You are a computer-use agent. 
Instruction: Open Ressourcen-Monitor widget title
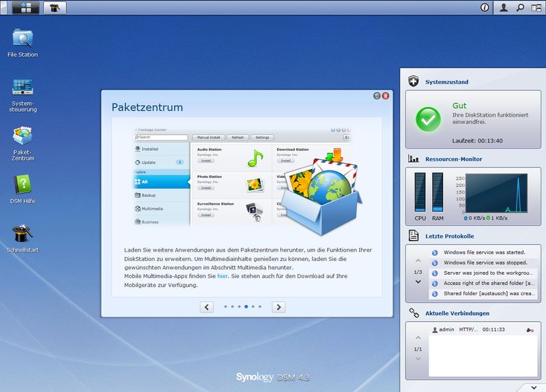click(x=454, y=160)
